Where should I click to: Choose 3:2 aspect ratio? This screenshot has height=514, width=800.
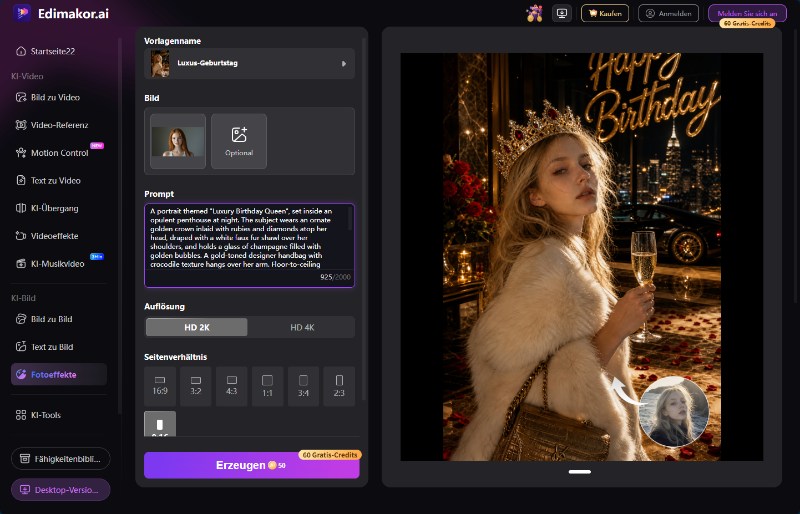(195, 386)
